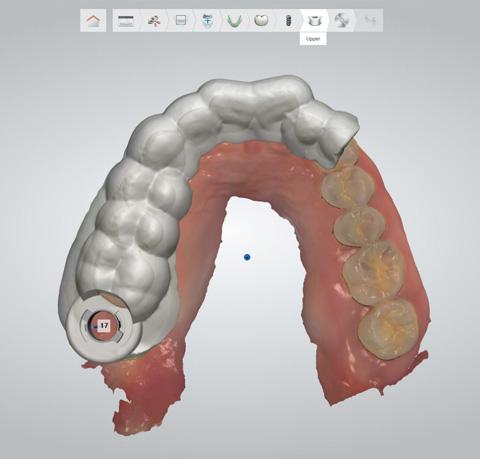Select the scan data step icon
The image size is (480, 459).
tap(154, 21)
